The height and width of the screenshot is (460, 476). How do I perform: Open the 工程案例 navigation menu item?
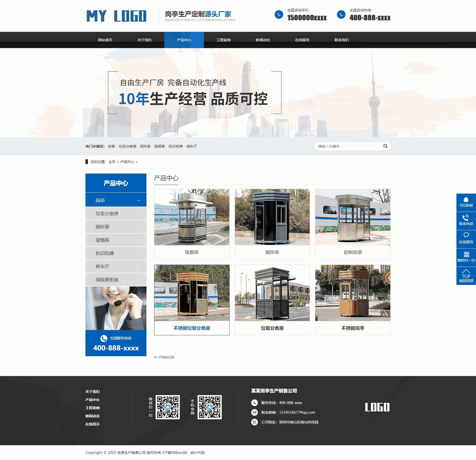(x=223, y=40)
